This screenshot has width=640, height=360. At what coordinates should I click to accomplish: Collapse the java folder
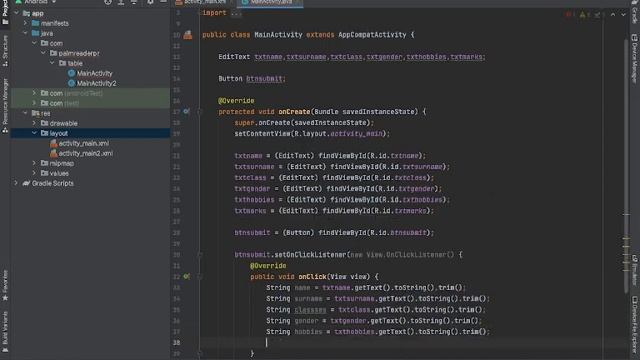[x=25, y=33]
